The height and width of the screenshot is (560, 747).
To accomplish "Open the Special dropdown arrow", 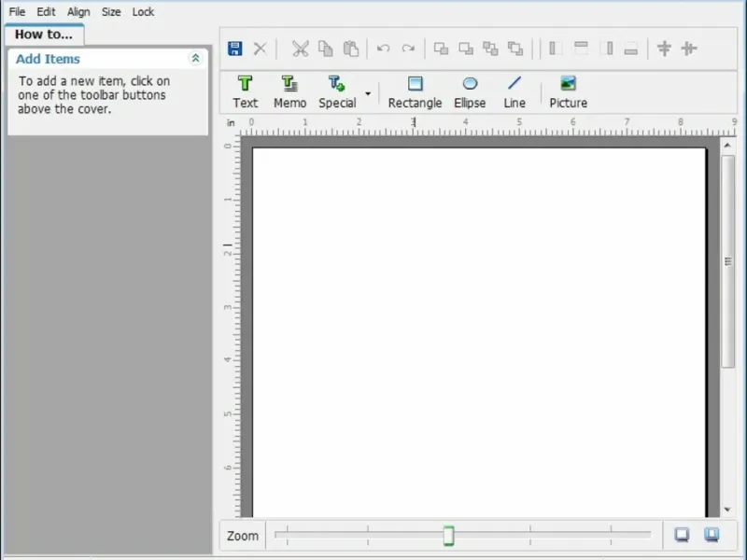I will (368, 93).
